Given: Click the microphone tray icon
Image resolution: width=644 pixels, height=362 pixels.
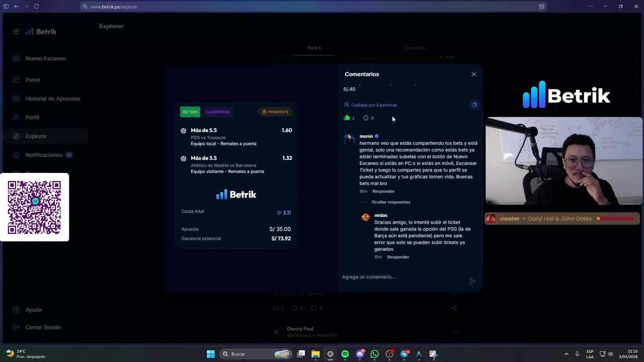Looking at the screenshot, I should [x=577, y=354].
